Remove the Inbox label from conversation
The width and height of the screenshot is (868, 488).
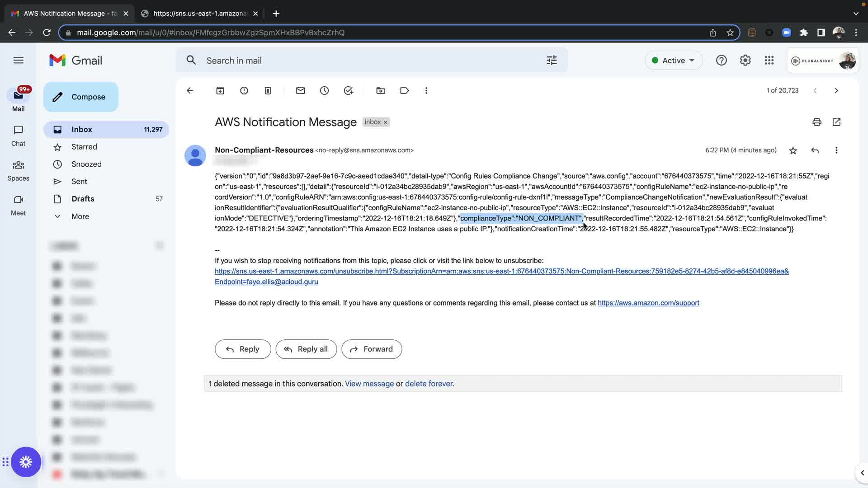[386, 122]
